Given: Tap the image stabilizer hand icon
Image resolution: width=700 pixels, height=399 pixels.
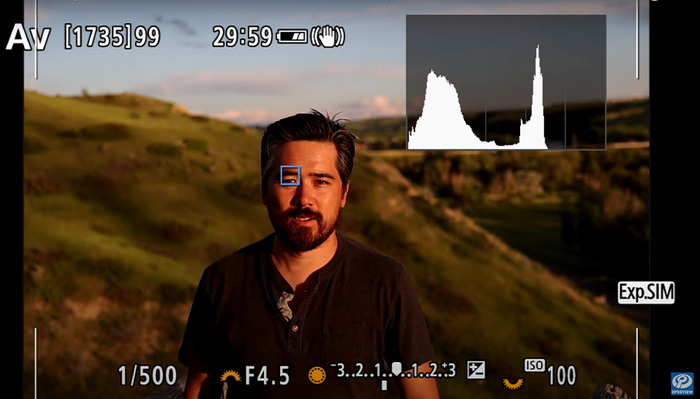Looking at the screenshot, I should (328, 36).
